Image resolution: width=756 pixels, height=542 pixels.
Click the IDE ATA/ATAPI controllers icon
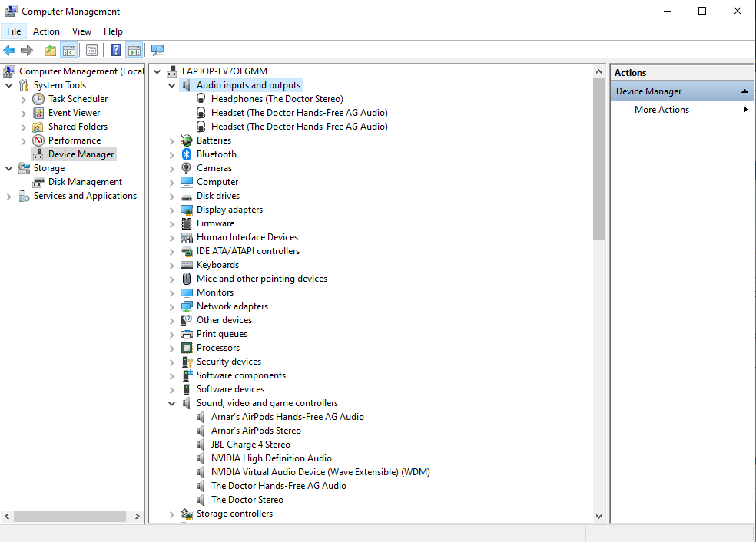coord(187,252)
